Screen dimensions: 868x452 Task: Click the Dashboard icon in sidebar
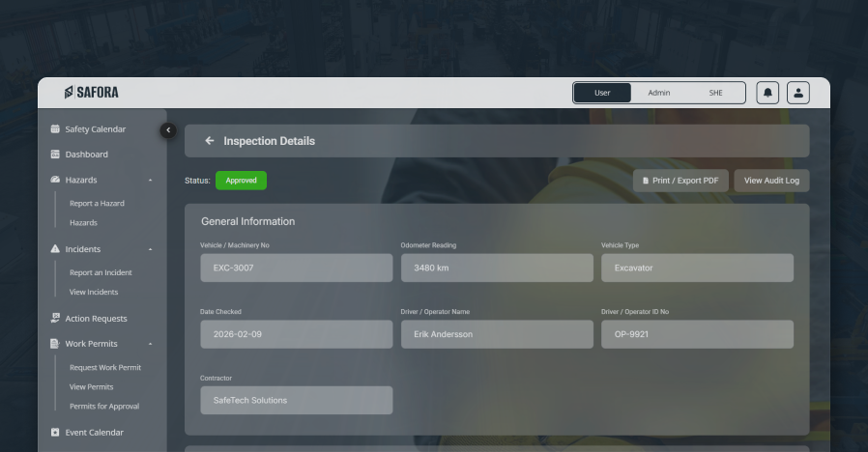(x=55, y=155)
